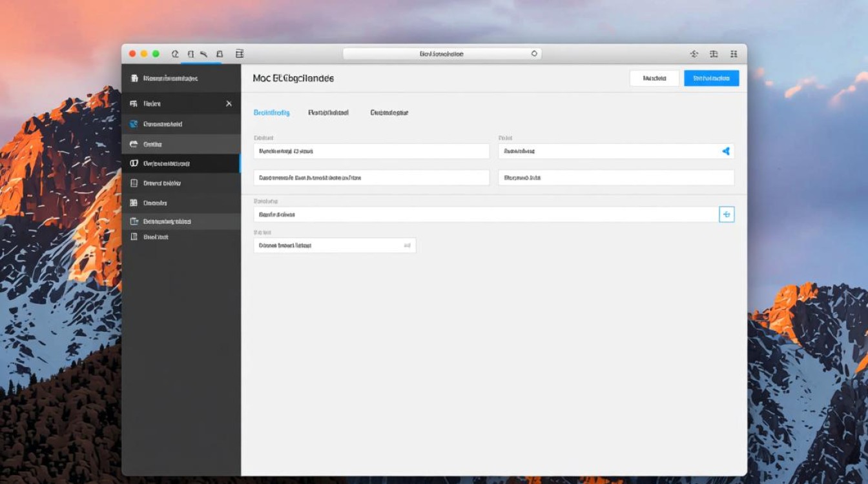Click the leftmost icon of the top-right toolbar group
Viewport: 868px width, 484px height.
694,54
